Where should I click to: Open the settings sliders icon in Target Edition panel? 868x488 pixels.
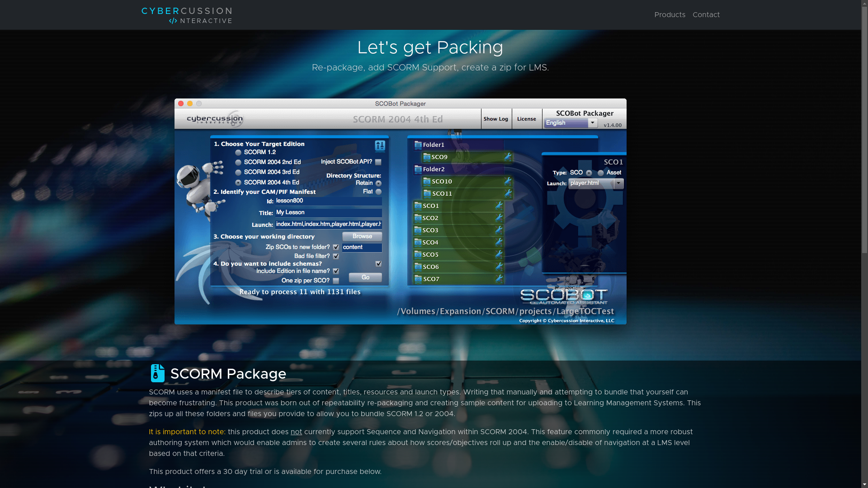pyautogui.click(x=380, y=145)
